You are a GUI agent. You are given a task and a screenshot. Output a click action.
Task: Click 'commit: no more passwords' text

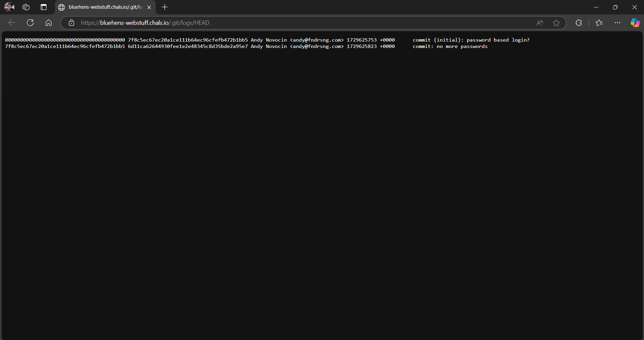pos(450,46)
